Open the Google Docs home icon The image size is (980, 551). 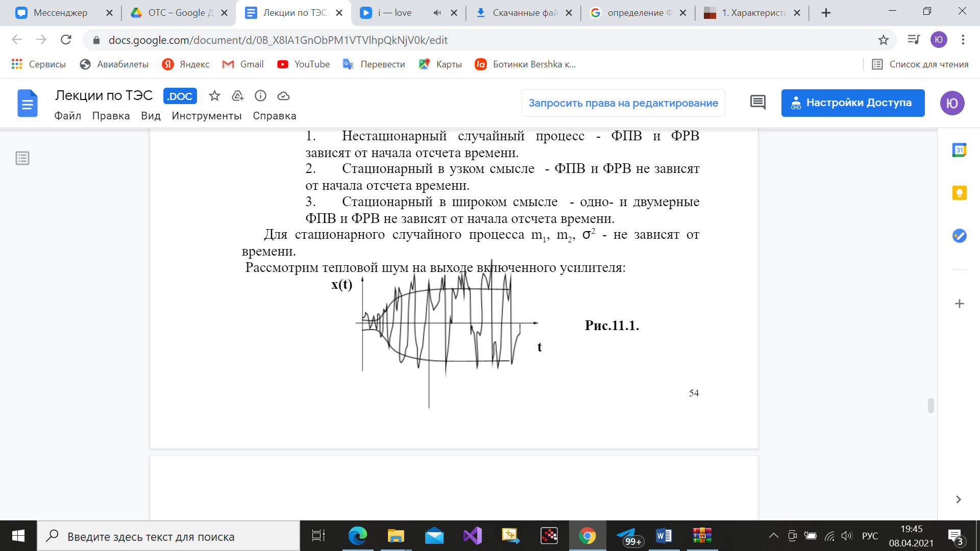click(x=27, y=103)
